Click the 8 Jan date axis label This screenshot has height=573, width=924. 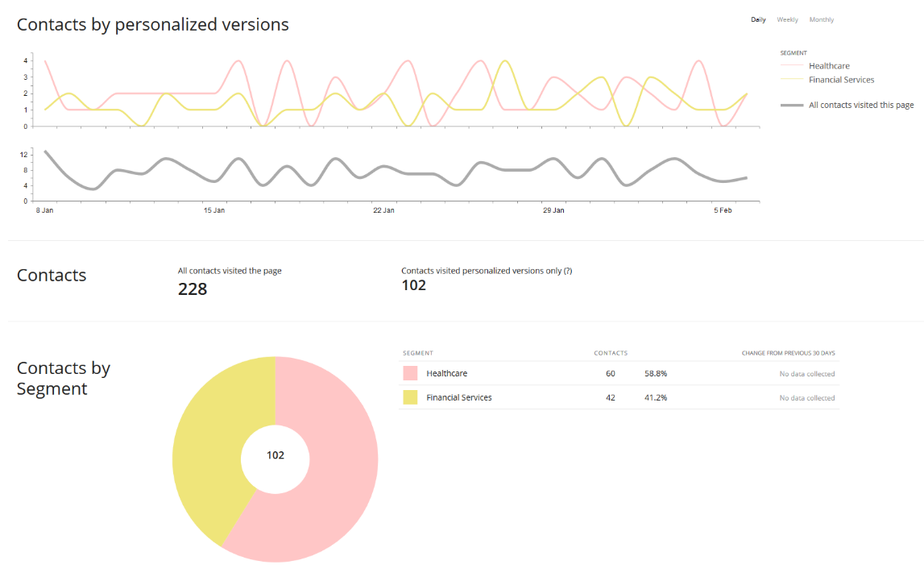pos(44,210)
